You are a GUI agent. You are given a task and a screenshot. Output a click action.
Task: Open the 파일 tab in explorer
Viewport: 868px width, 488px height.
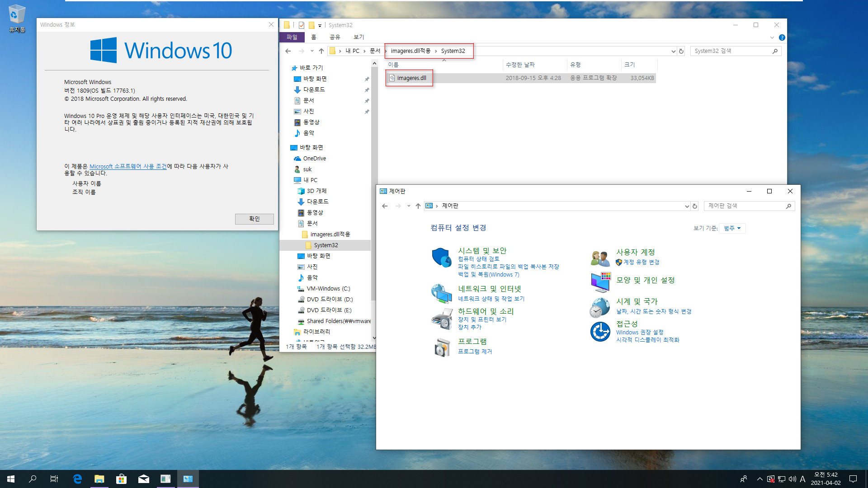coord(292,37)
